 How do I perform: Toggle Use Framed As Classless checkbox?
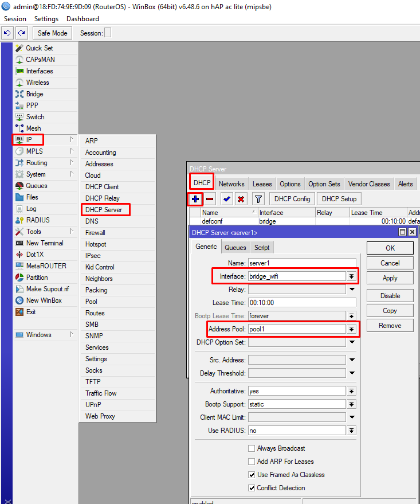[252, 475]
